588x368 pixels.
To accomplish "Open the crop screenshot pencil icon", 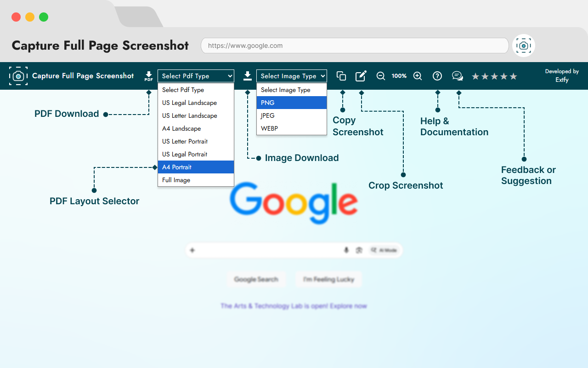I will pos(361,76).
